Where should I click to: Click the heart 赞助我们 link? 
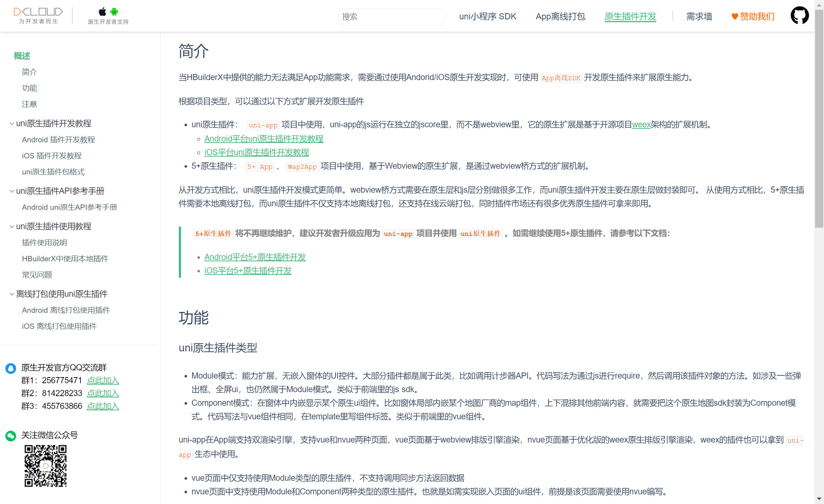[753, 16]
